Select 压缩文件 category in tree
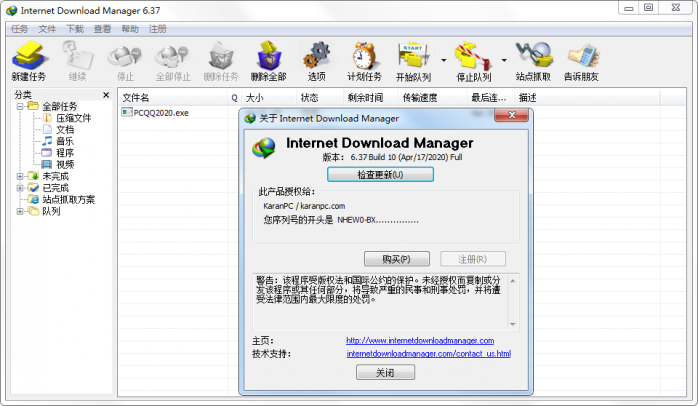Viewport: 698px width, 406px height. click(73, 118)
